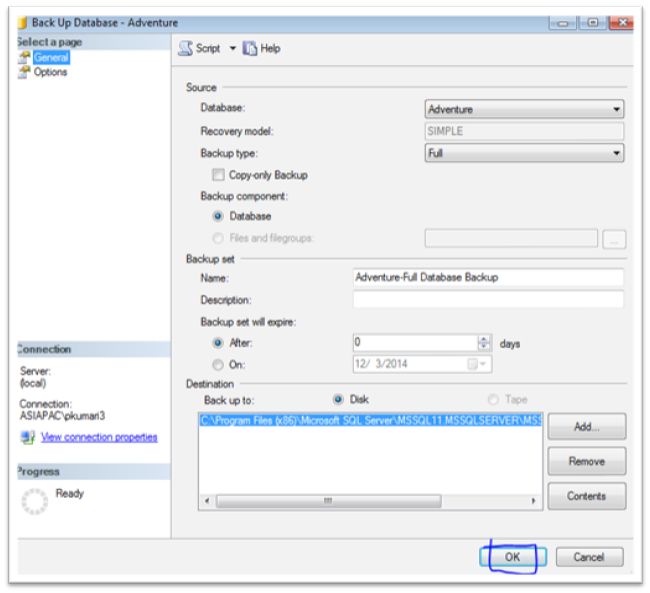650x593 pixels.
Task: Click the backup set Description field
Action: tap(488, 299)
